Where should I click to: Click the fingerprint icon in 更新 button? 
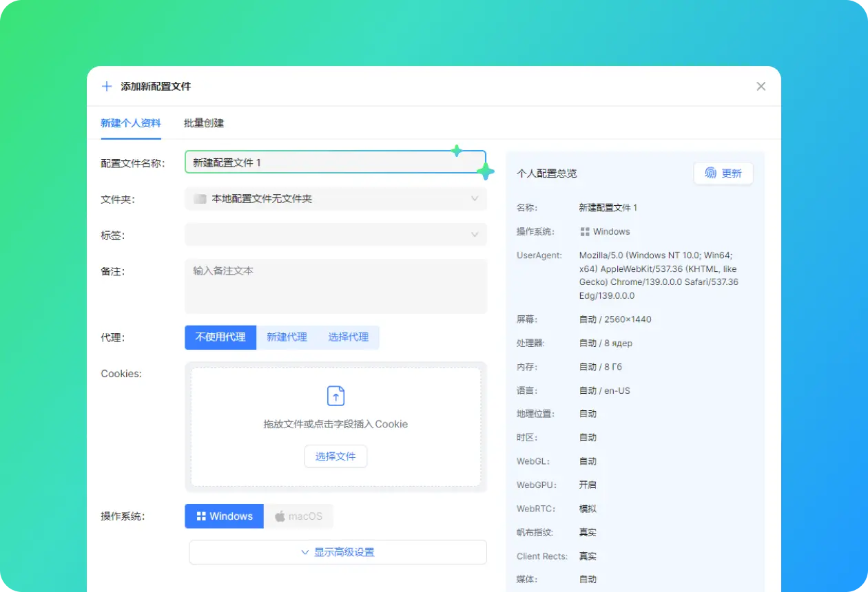[x=710, y=173]
